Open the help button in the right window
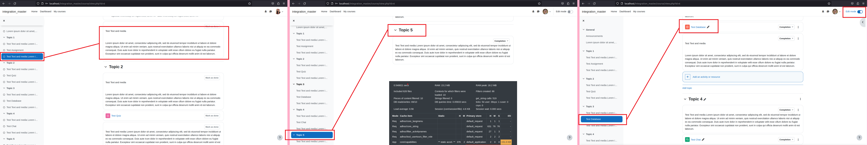The width and height of the screenshot is (868, 145). (859, 138)
